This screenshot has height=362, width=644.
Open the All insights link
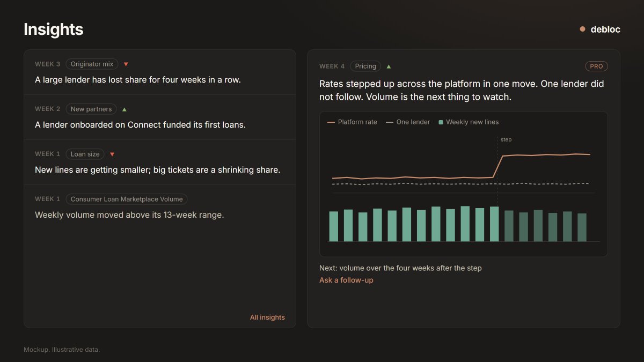click(x=267, y=317)
